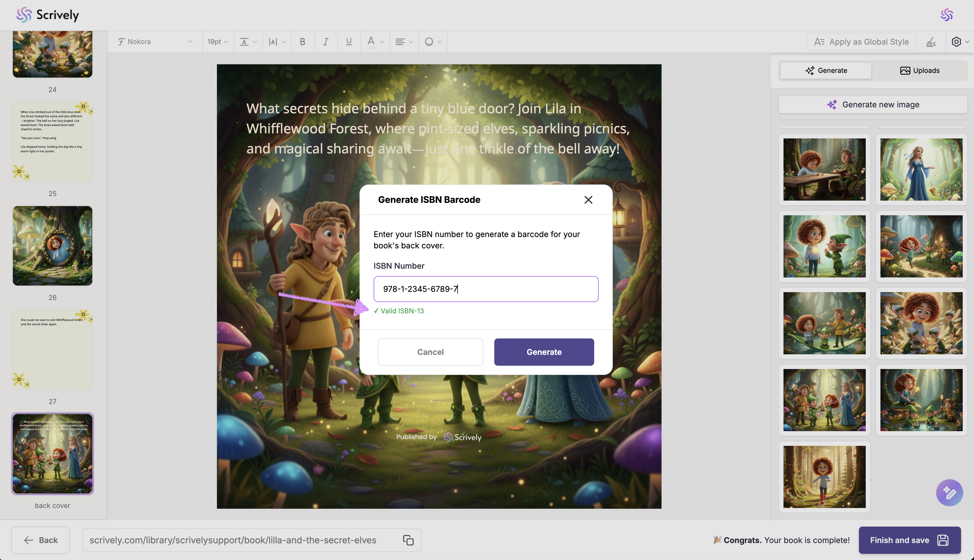974x560 pixels.
Task: Click the ISBN Number input field
Action: click(x=486, y=289)
